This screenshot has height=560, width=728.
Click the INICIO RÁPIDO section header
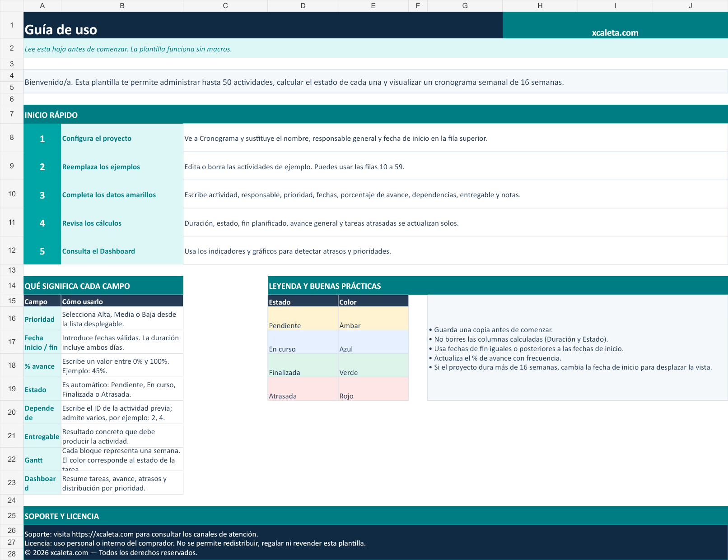[376, 114]
